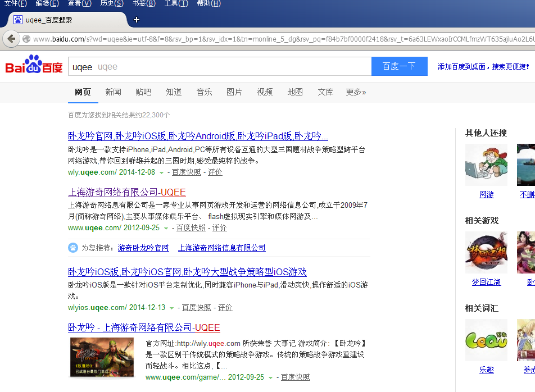Click 评价 for wly.uqee.com result

coord(215,172)
